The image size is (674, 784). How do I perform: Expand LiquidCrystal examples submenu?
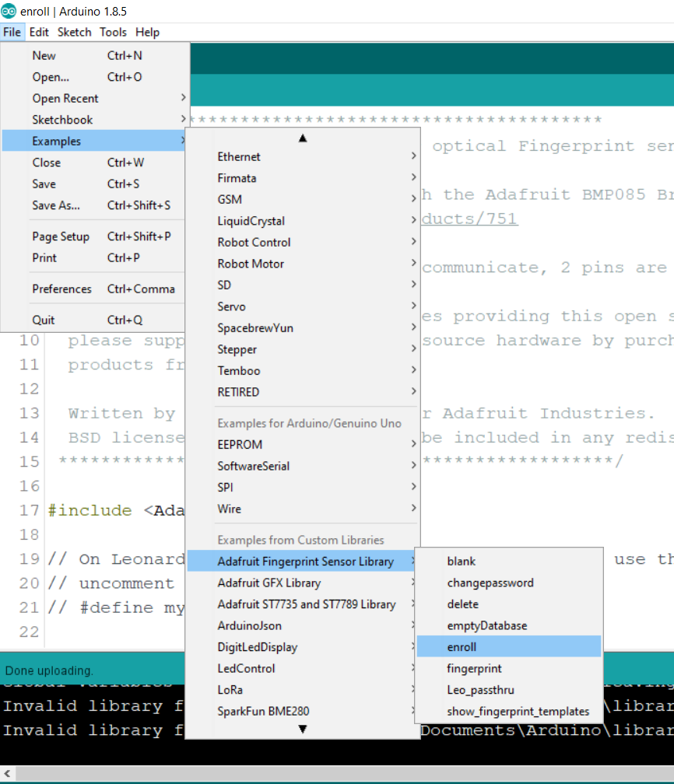pyautogui.click(x=303, y=221)
